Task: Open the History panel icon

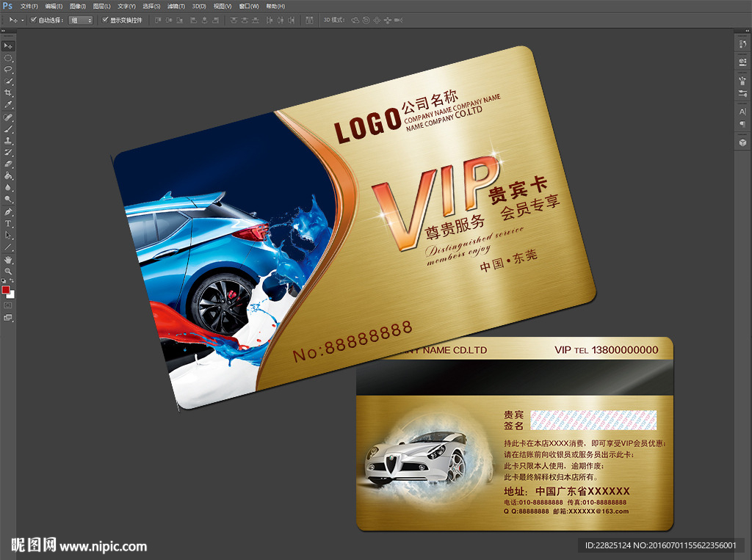Action: pyautogui.click(x=742, y=44)
